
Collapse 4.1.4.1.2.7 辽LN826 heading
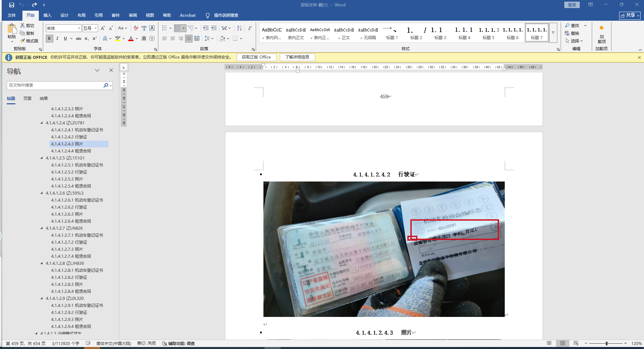[x=42, y=228]
